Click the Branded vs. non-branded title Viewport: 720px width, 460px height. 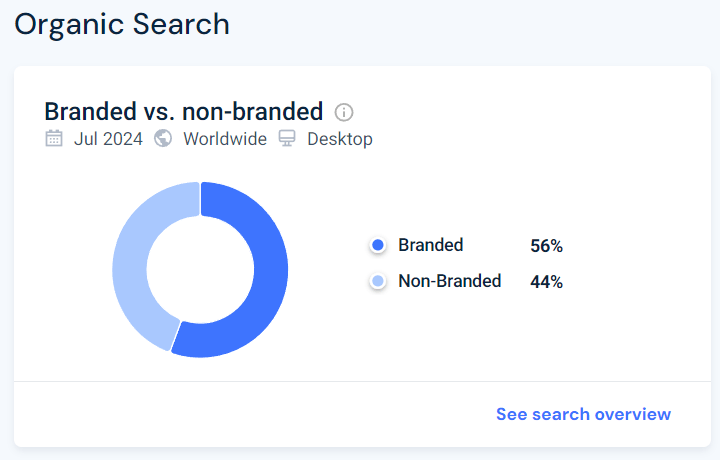tap(184, 111)
